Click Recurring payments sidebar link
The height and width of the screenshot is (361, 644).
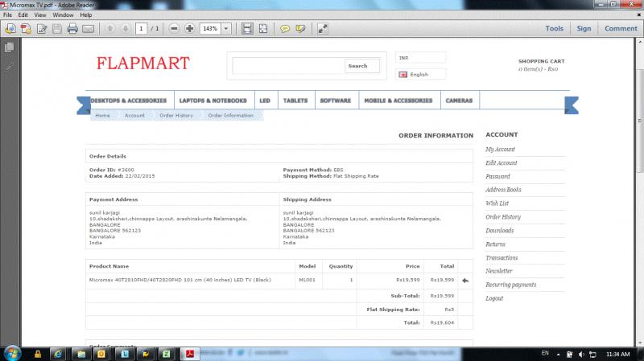pos(511,285)
